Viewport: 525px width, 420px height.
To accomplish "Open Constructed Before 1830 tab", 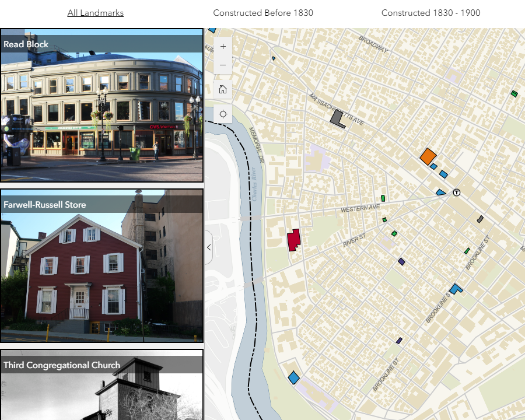I will click(263, 13).
